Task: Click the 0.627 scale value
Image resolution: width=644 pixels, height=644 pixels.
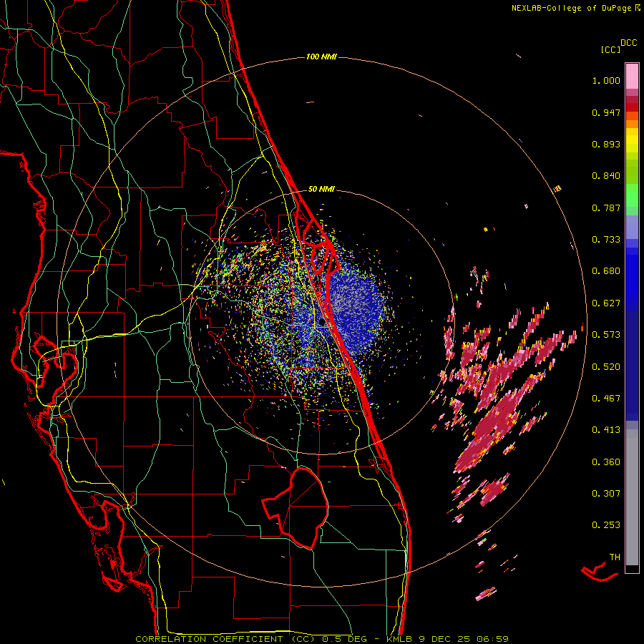Action: coord(606,303)
